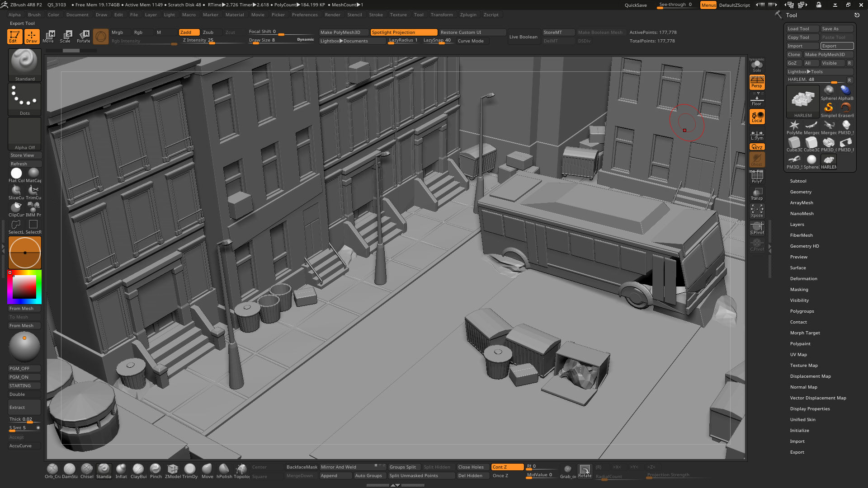This screenshot has width=868, height=488.
Task: Expand the Display Properties section
Action: pos(810,408)
